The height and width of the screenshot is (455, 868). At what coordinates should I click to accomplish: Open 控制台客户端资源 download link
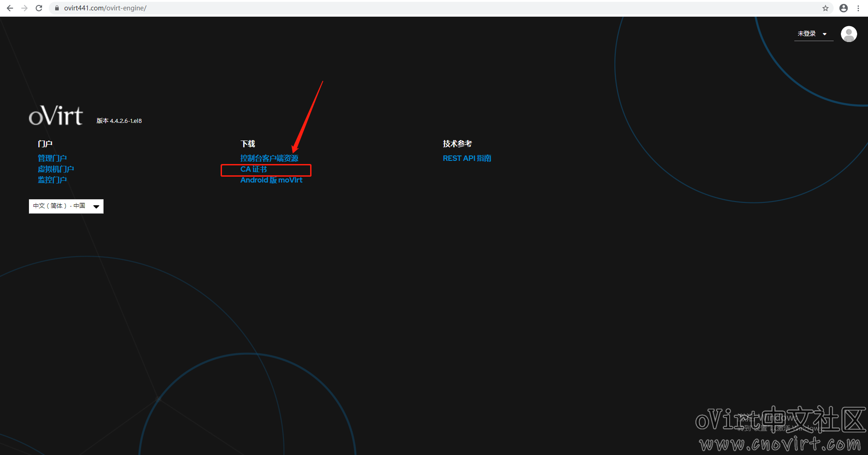pos(269,158)
